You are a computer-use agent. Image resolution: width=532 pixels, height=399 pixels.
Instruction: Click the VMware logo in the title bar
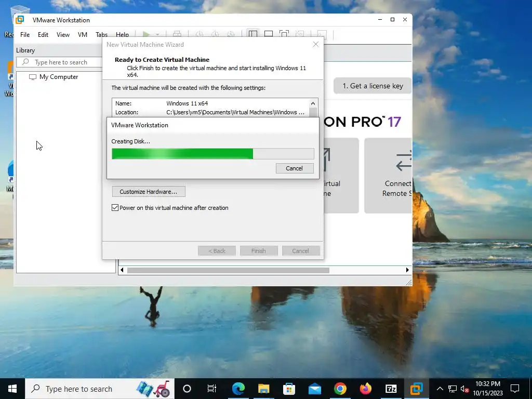[20, 20]
